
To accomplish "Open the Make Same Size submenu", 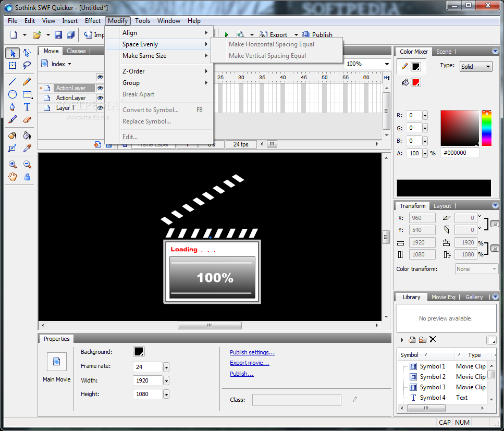I will pyautogui.click(x=159, y=56).
